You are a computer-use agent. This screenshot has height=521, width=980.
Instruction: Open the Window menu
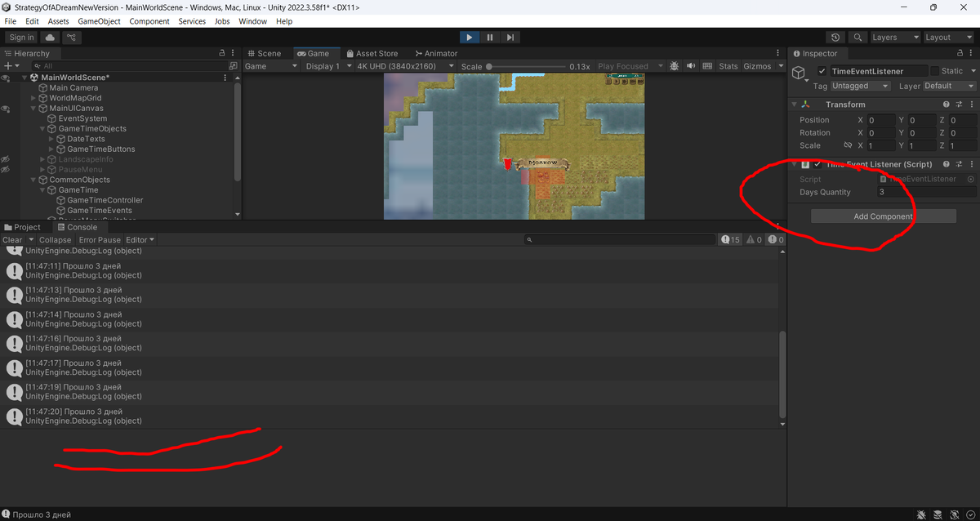click(x=253, y=21)
